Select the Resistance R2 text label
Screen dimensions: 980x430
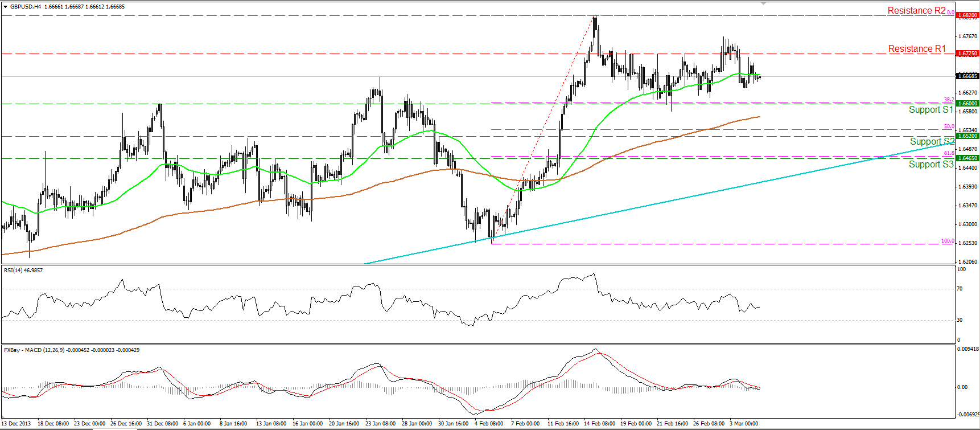click(916, 10)
